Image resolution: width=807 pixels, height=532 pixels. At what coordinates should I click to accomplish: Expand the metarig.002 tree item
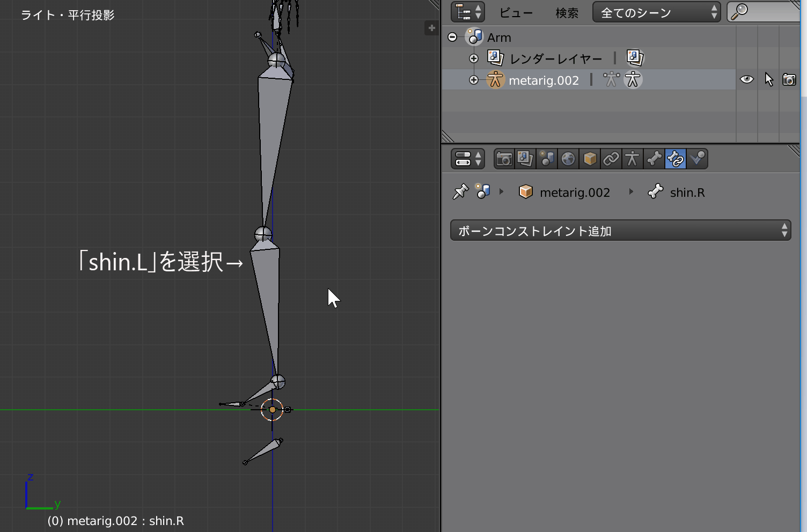pos(473,80)
